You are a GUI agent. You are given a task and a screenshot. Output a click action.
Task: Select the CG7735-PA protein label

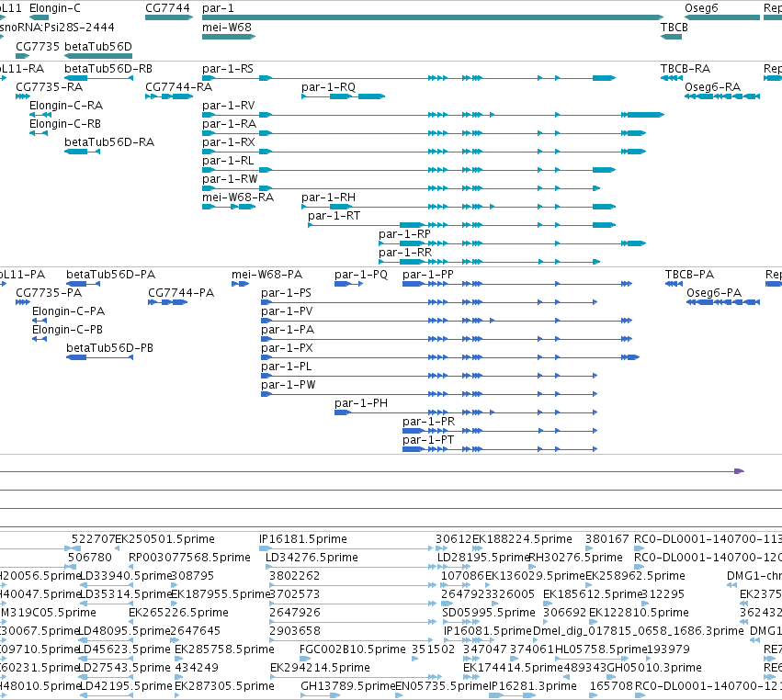49,293
